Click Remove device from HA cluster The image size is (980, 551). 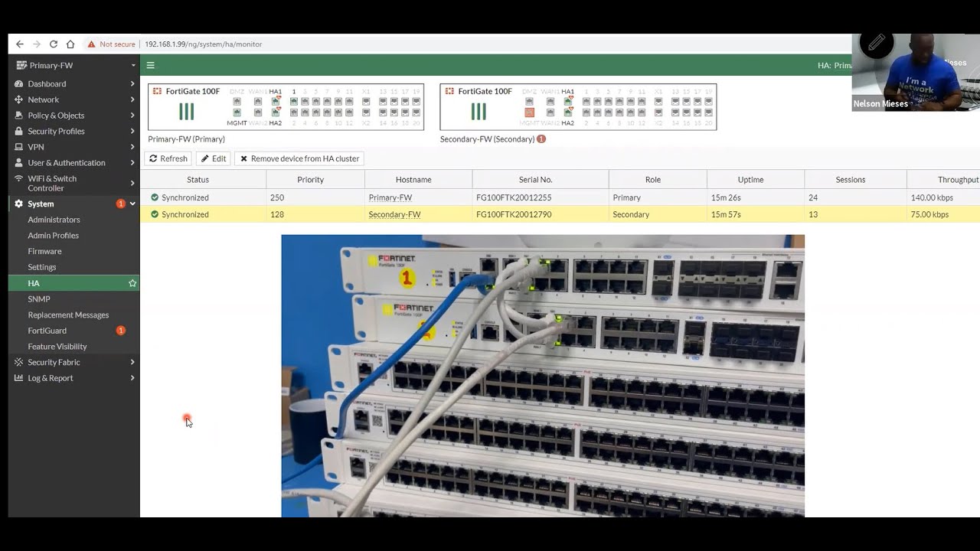point(299,158)
